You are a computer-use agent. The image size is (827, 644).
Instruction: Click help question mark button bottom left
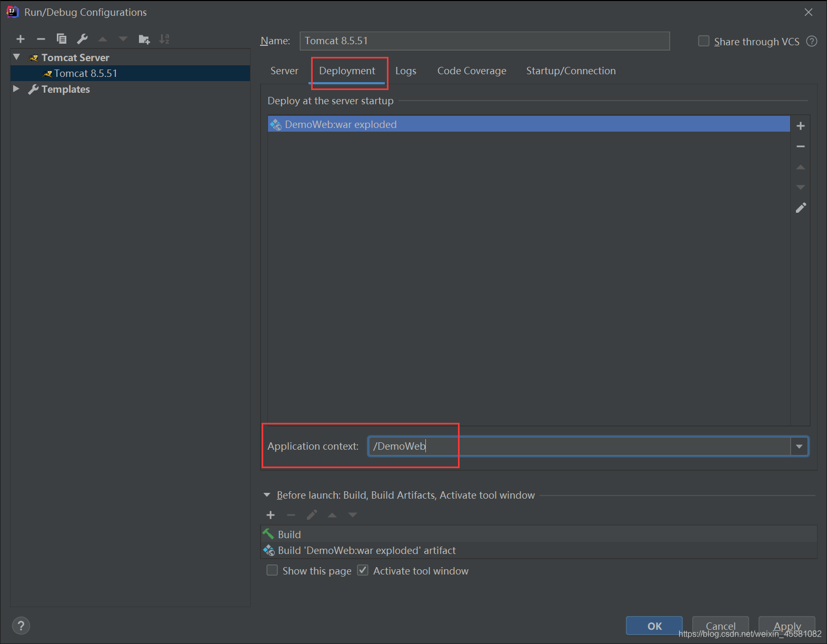[x=21, y=626]
